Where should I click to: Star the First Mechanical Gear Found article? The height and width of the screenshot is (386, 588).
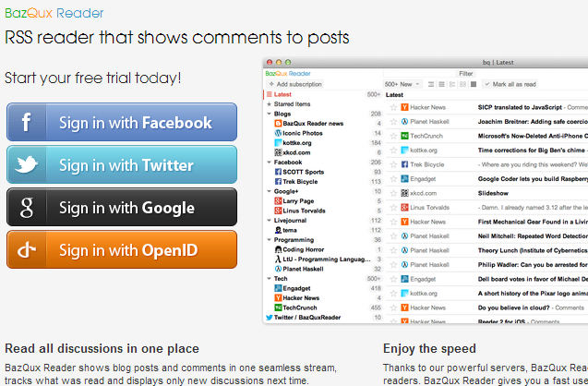click(393, 222)
